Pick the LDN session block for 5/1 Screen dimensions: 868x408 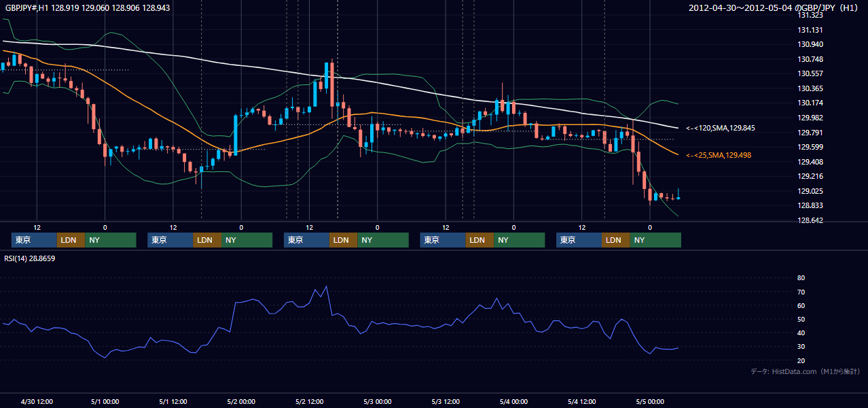tap(207, 240)
